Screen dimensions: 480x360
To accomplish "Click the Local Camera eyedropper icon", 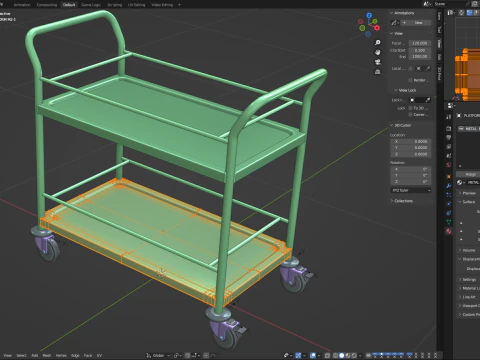I will pyautogui.click(x=428, y=68).
